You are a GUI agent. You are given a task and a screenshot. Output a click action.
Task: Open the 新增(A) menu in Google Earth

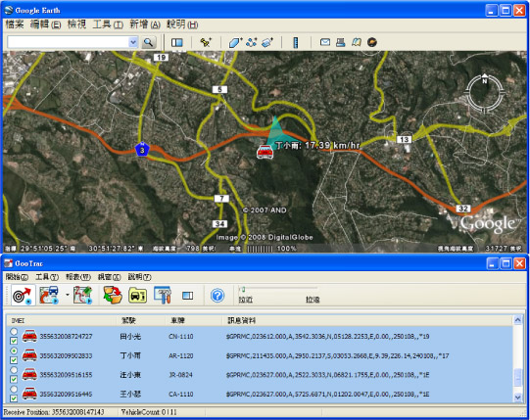tap(145, 24)
